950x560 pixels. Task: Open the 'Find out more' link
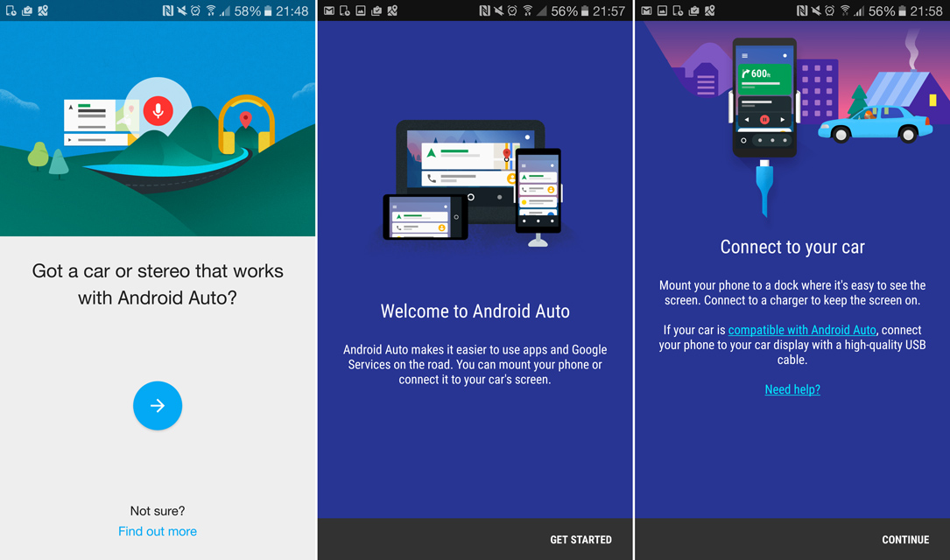tap(158, 531)
